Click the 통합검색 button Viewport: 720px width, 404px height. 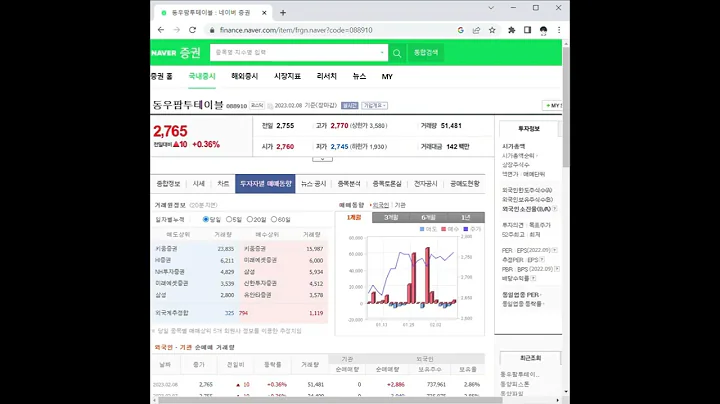click(426, 53)
